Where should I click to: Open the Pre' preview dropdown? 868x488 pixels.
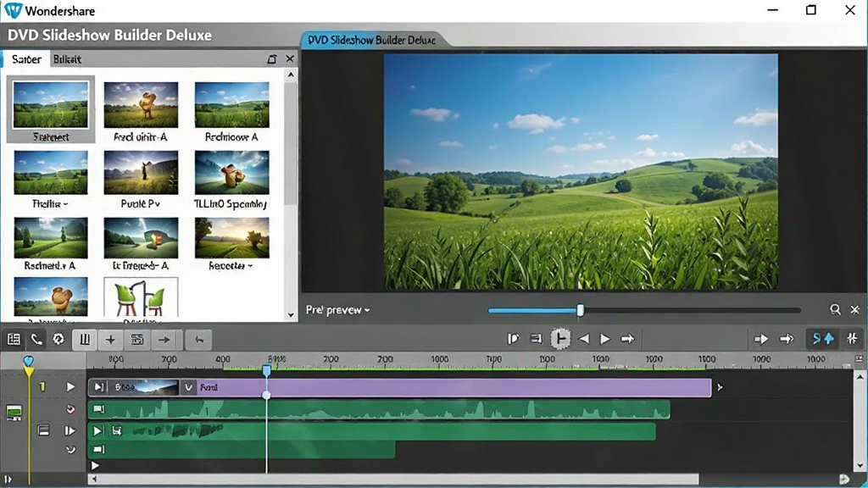337,310
